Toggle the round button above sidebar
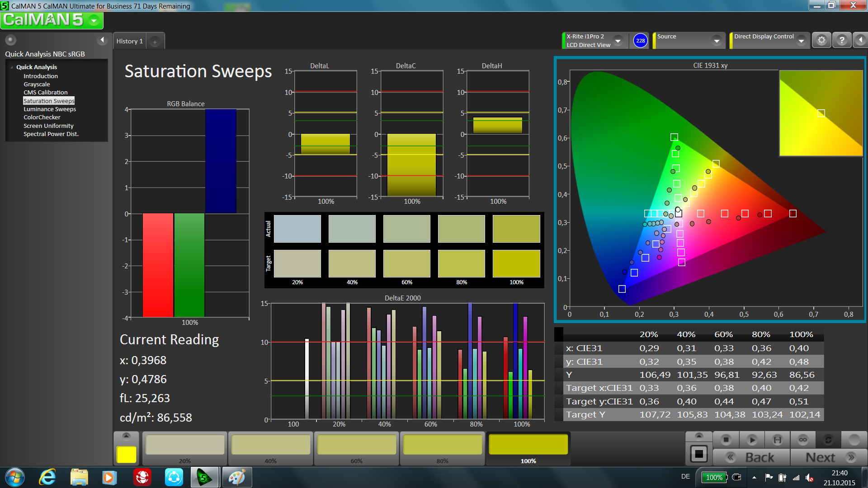The width and height of the screenshot is (868, 488). (11, 40)
